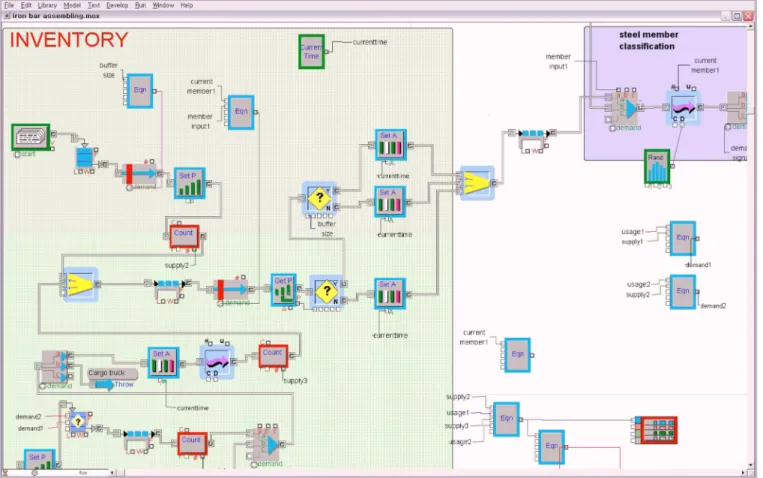Select the Eqn block beside buffer size
Viewport: 763px width, 478px height.
coord(140,91)
